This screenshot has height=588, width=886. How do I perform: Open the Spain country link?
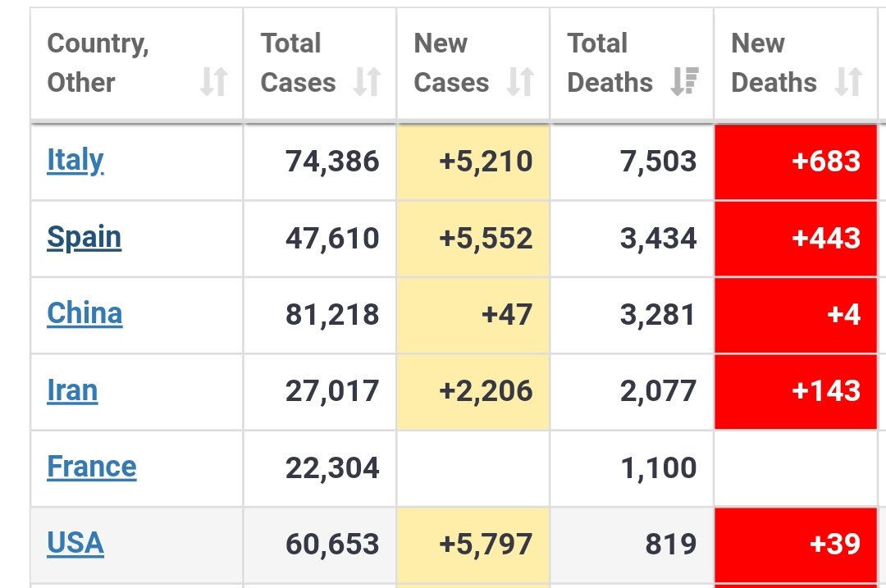84,238
